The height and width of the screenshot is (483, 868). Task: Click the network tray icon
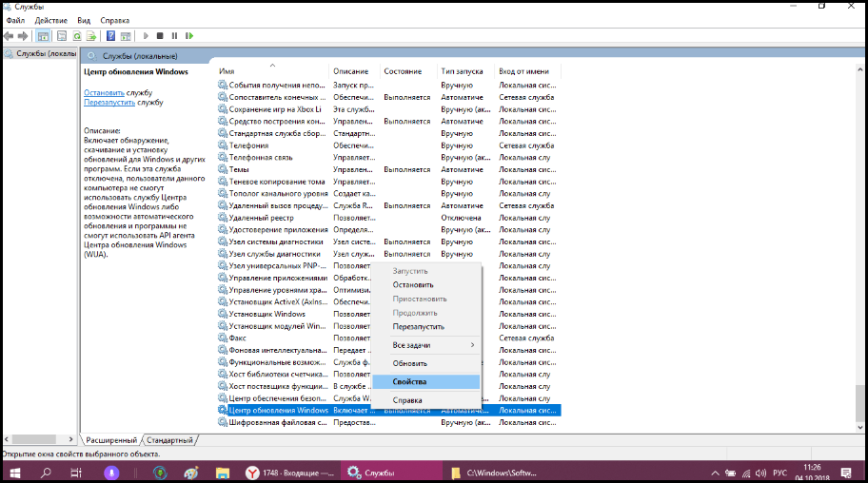(x=746, y=473)
